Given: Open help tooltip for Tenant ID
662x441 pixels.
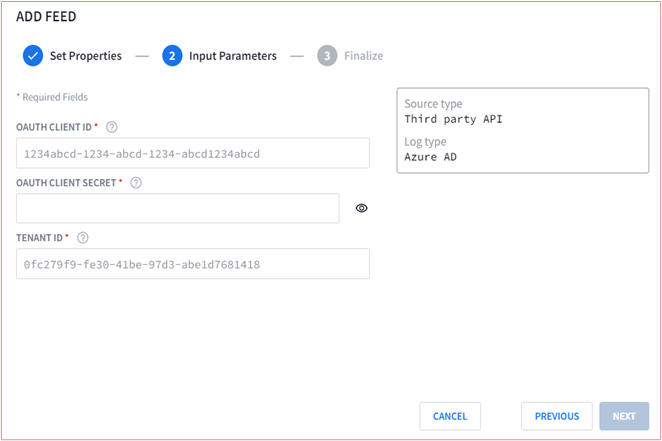Looking at the screenshot, I should 83,238.
